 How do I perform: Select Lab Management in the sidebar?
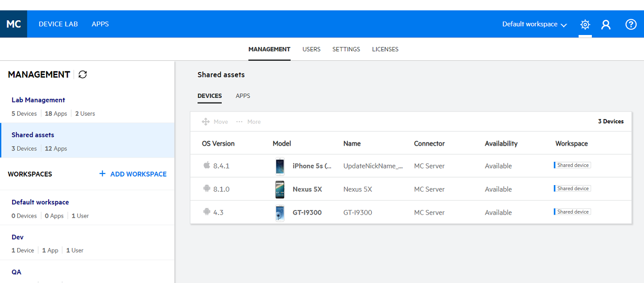(38, 100)
